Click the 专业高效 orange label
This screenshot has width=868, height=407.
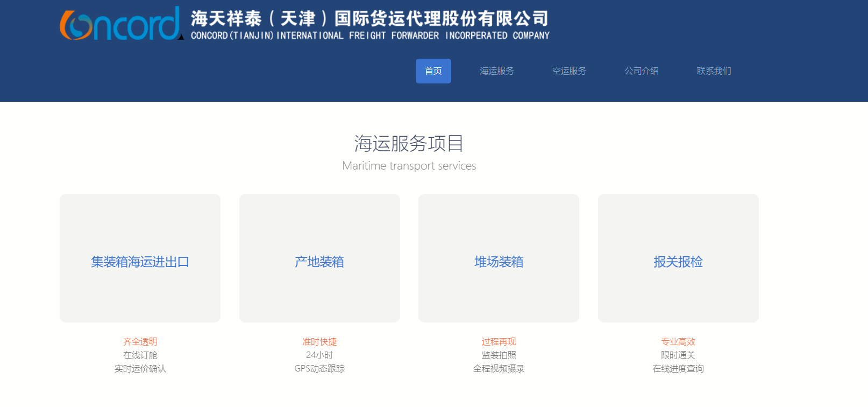tap(678, 342)
